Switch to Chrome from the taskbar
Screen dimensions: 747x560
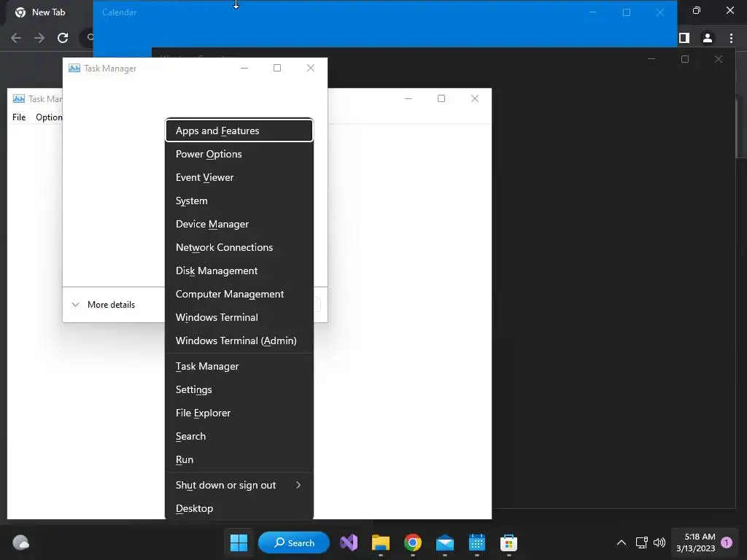[x=413, y=542]
